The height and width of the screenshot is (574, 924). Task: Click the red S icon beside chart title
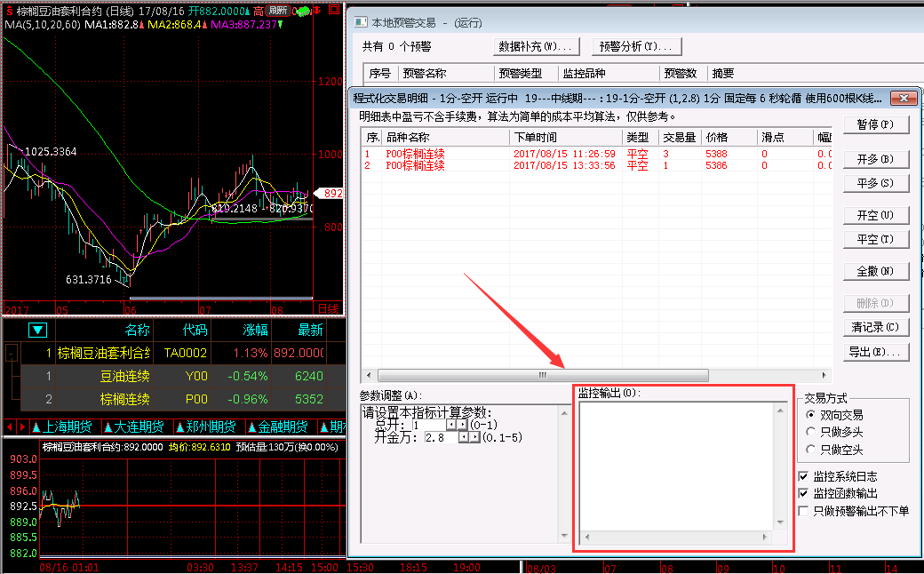tap(9, 11)
